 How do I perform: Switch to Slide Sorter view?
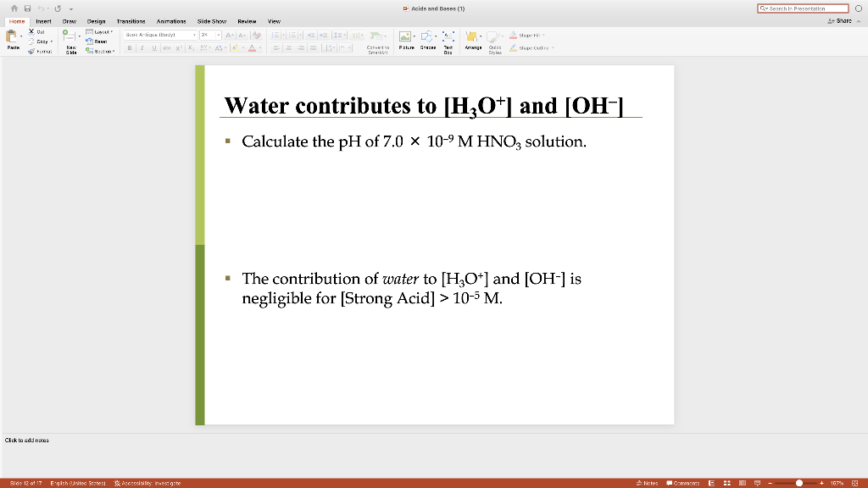click(726, 483)
